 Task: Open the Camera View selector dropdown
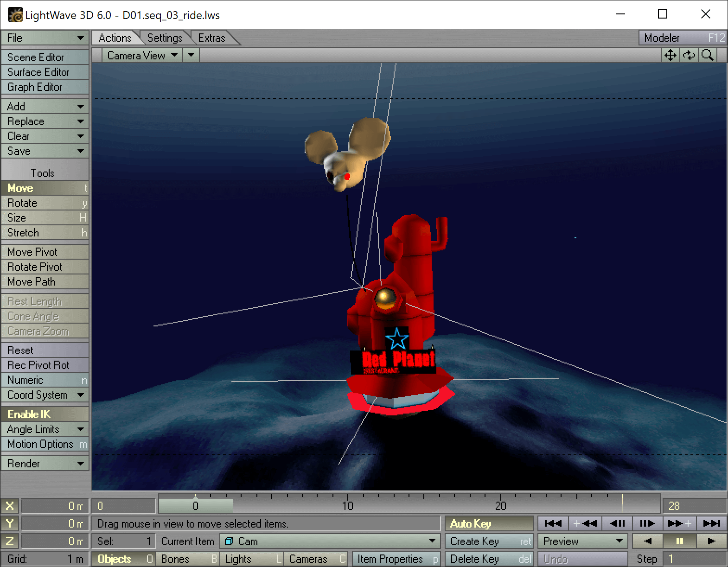(x=142, y=55)
